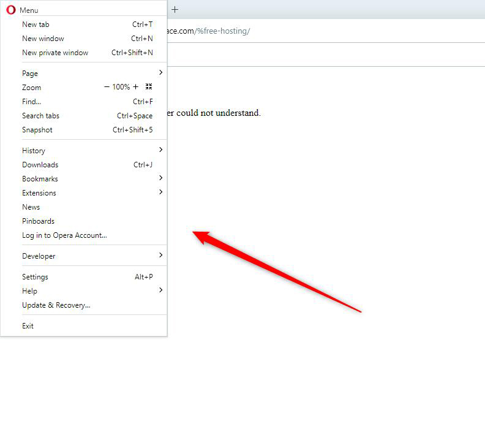Click Log in to Opera Account...
This screenshot has height=448, width=485.
[x=64, y=235]
